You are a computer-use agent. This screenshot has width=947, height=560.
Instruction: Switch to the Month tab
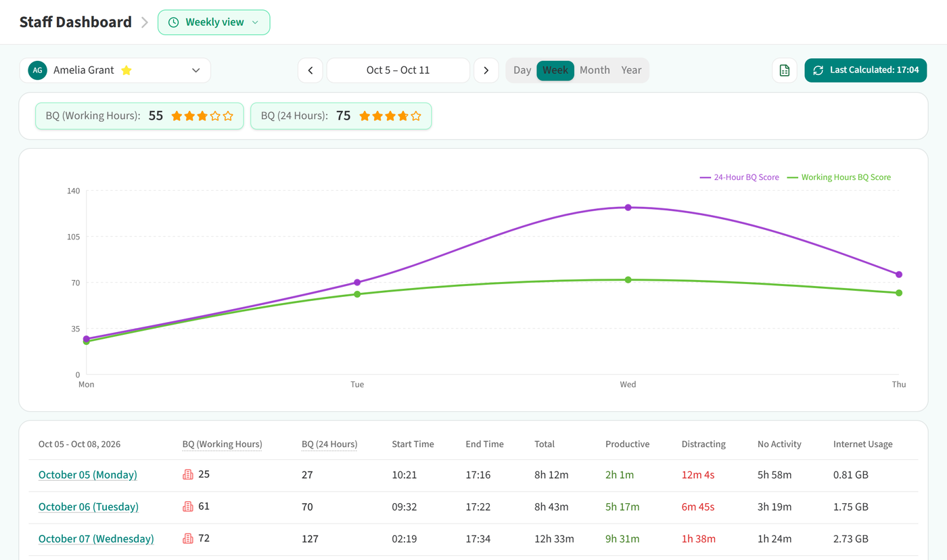click(595, 70)
